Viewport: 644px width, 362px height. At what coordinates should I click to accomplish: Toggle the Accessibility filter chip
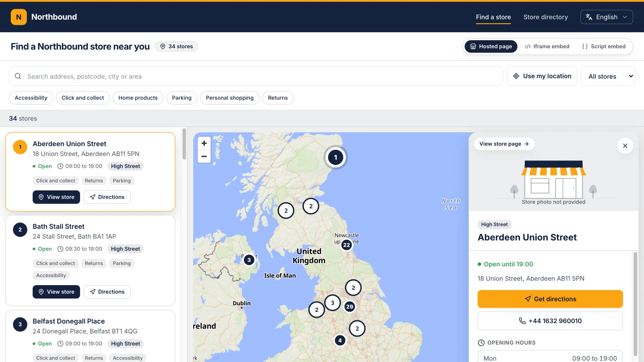(31, 98)
